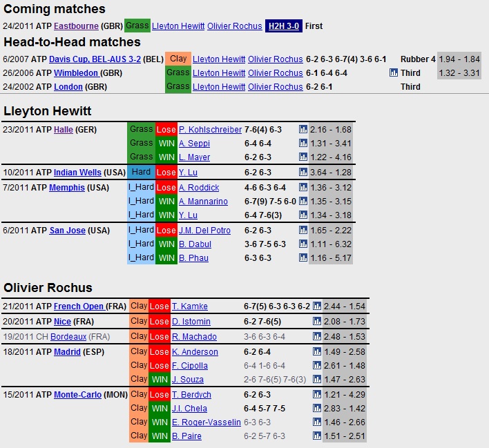Go to the Halle tournament page
The width and height of the screenshot is (489, 448).
(64, 130)
